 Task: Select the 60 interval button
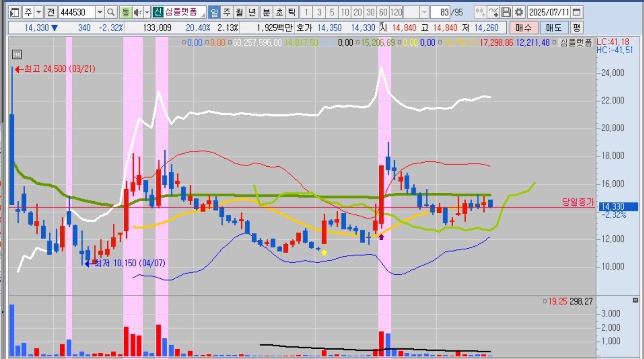click(x=383, y=12)
